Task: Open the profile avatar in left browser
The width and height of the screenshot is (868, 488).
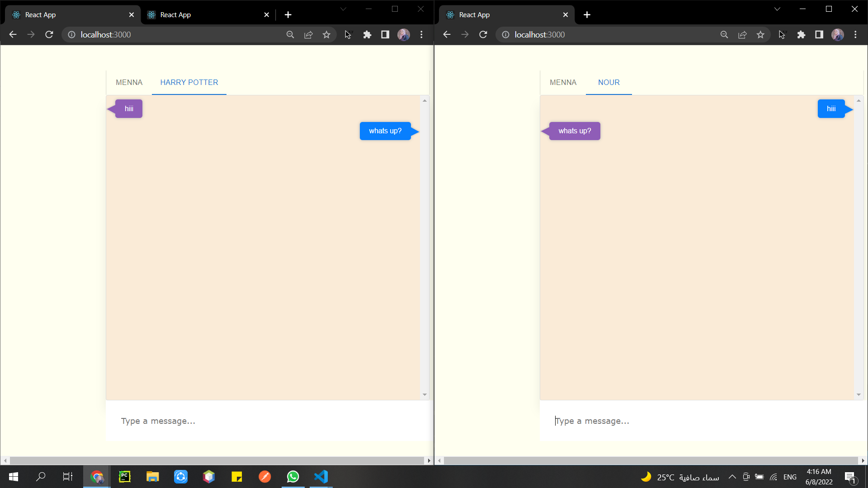Action: 403,34
